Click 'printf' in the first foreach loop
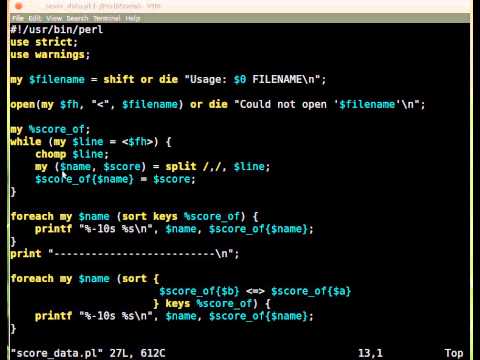480x360 pixels. pyautogui.click(x=54, y=229)
